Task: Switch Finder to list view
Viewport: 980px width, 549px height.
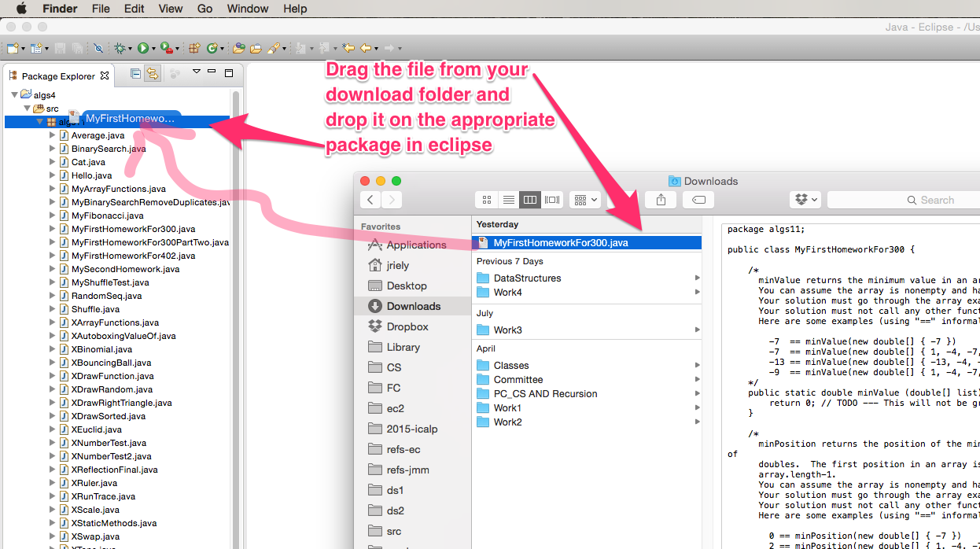Action: point(508,200)
